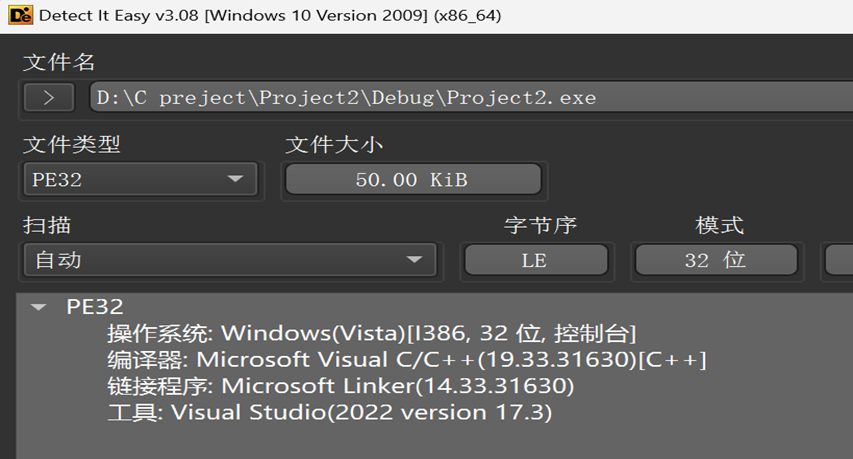Click the 32 位 mode button
The width and height of the screenshot is (853, 459).
[x=716, y=260]
